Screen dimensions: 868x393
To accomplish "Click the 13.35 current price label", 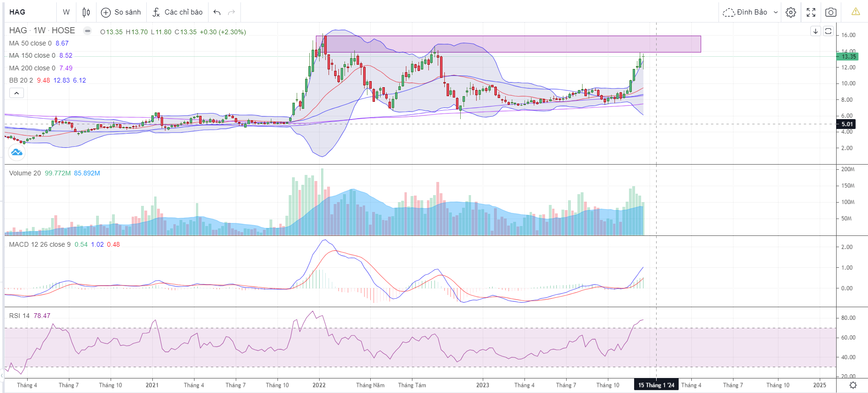I will [847, 57].
